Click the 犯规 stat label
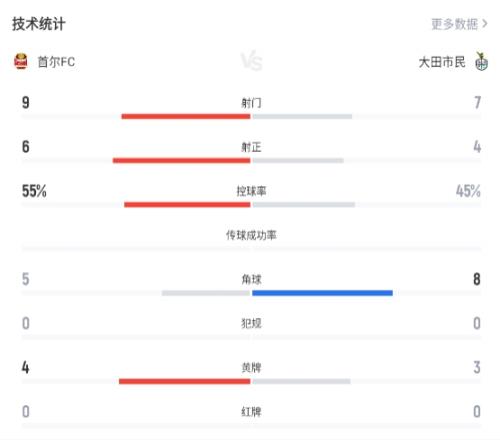The image size is (500, 440). coord(251,323)
